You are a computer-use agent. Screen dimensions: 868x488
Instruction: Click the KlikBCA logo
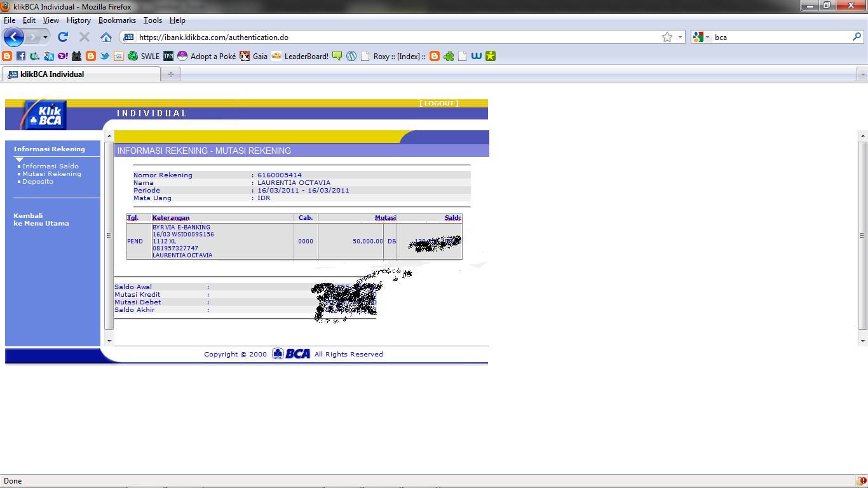point(45,115)
